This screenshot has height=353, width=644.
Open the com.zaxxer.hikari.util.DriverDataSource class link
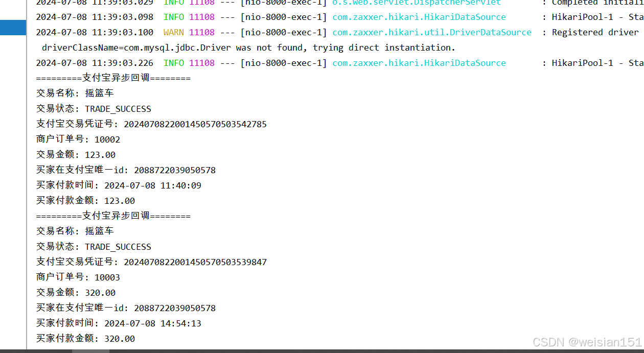[x=432, y=32]
